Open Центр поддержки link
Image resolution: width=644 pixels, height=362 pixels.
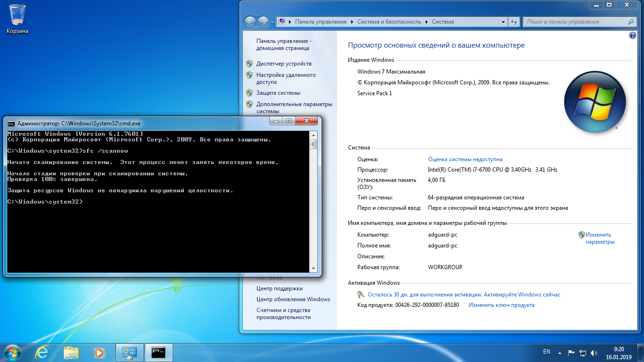click(x=280, y=288)
